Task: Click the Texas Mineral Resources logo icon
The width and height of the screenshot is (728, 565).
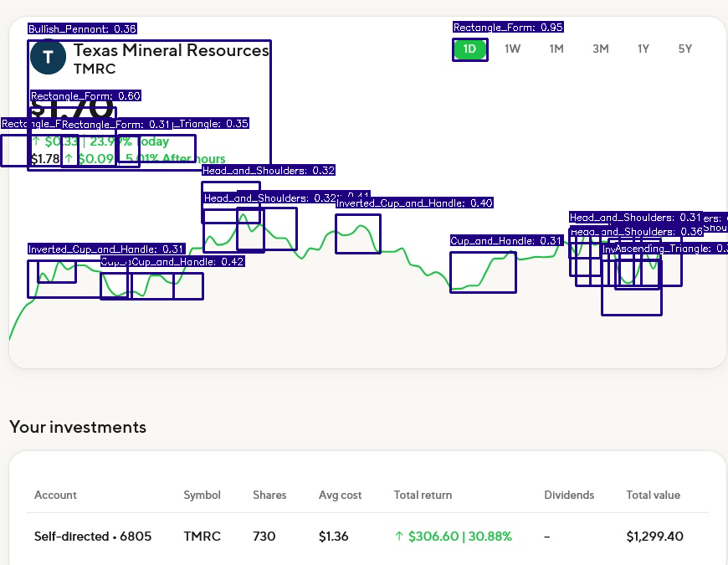Action: pos(48,57)
